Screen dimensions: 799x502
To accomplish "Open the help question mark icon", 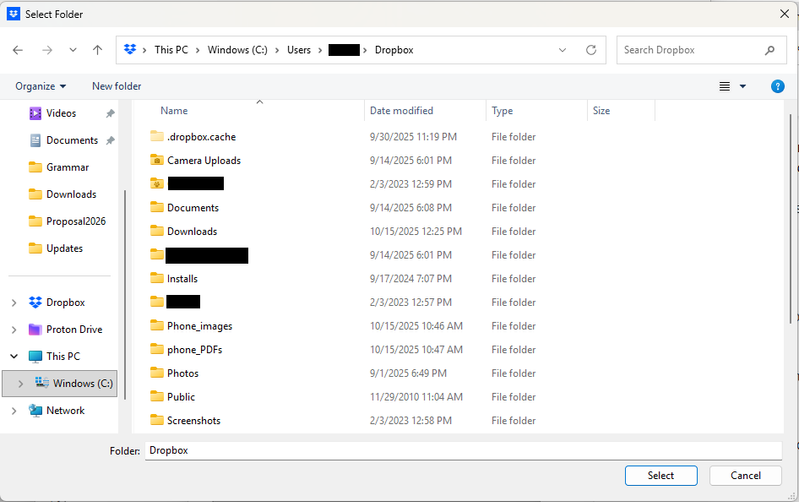I will (x=777, y=87).
